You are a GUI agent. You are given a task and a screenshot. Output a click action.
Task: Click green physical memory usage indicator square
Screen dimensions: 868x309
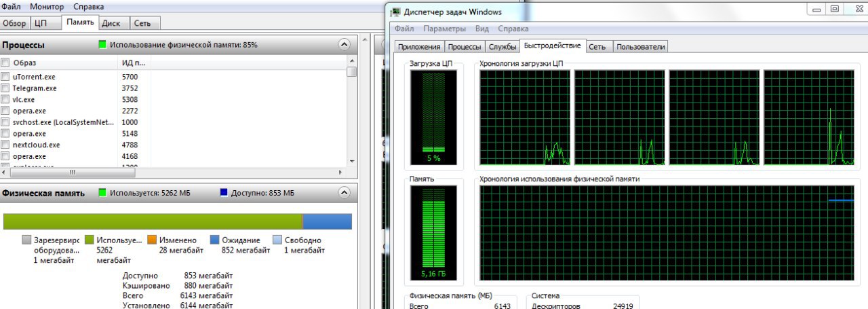click(103, 45)
